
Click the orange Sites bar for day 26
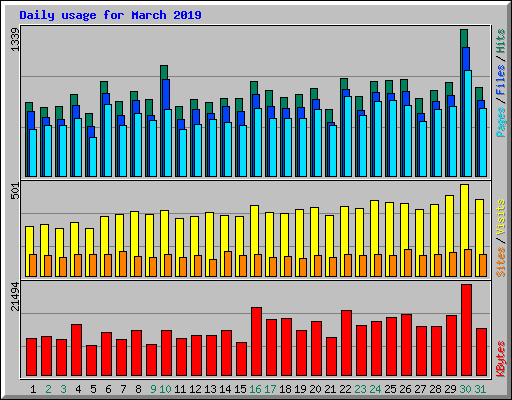coord(408,263)
